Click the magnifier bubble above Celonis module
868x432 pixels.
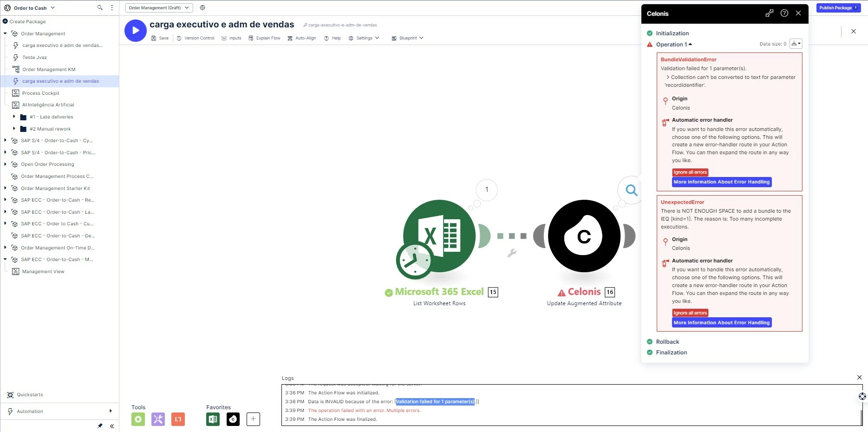click(631, 190)
